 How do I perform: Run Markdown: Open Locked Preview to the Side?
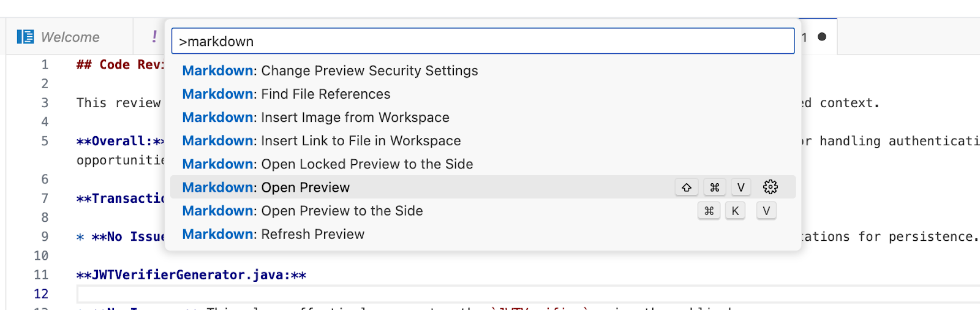[327, 164]
